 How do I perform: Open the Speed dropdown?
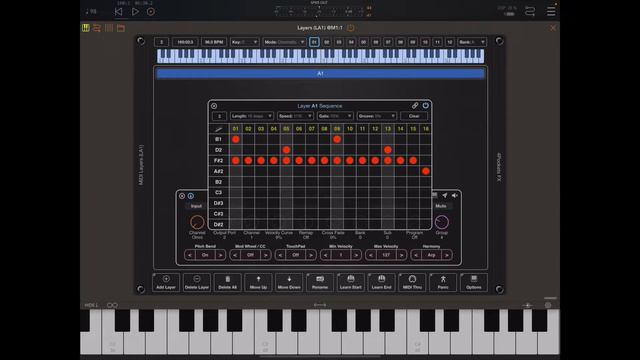295,116
